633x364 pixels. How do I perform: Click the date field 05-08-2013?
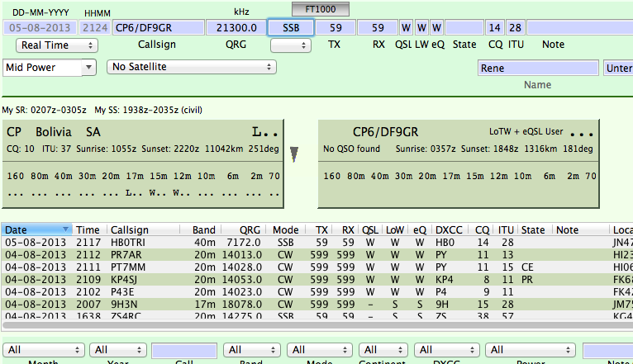point(40,27)
